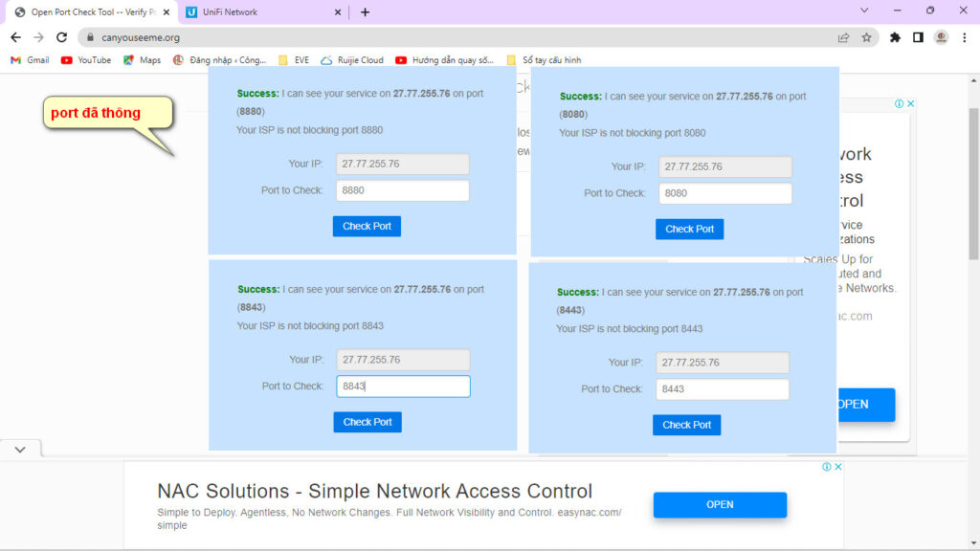Click the Port to Check field containing 8443
Screen dimensions: 980x551
(x=722, y=389)
